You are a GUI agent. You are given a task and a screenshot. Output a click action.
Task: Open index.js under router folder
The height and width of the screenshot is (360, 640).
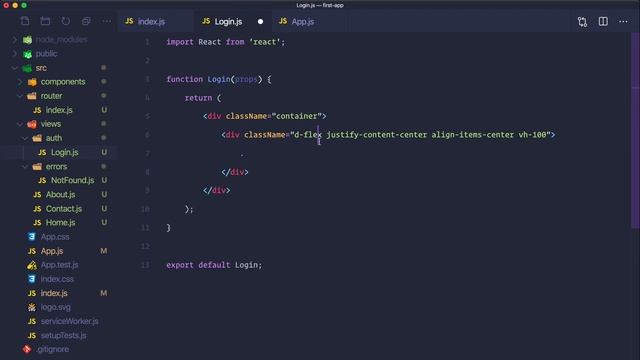point(59,110)
